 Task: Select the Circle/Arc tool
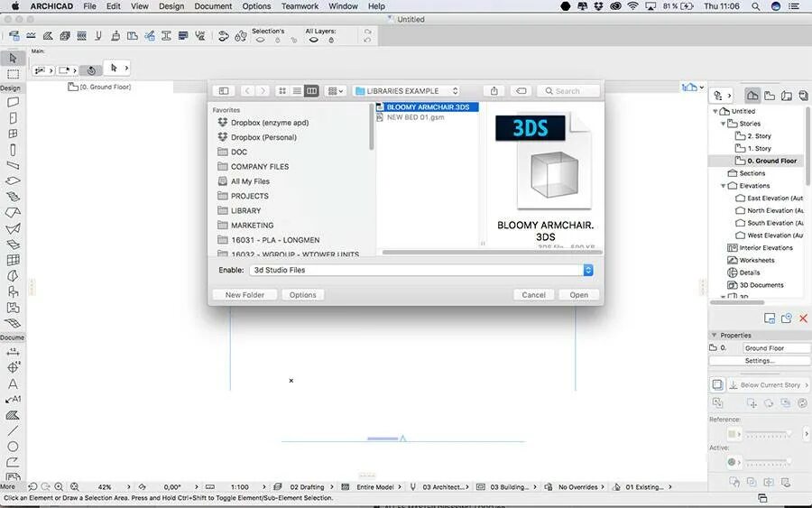13,447
